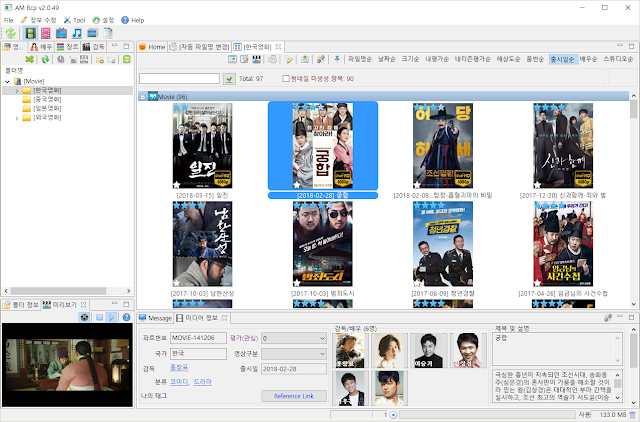This screenshot has height=422, width=640.
Task: Switch to the music note category icon
Action: (x=77, y=33)
